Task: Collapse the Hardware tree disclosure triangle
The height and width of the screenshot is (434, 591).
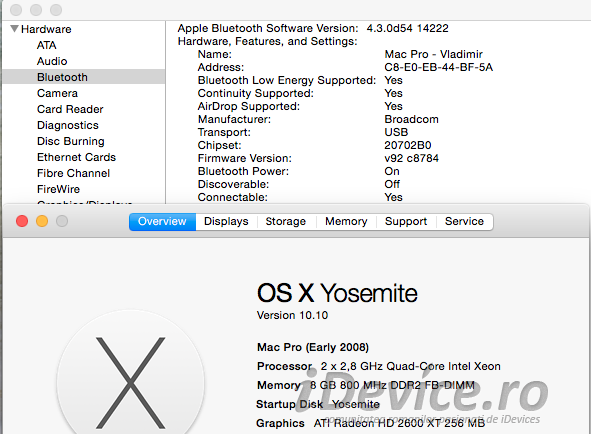Action: tap(14, 29)
